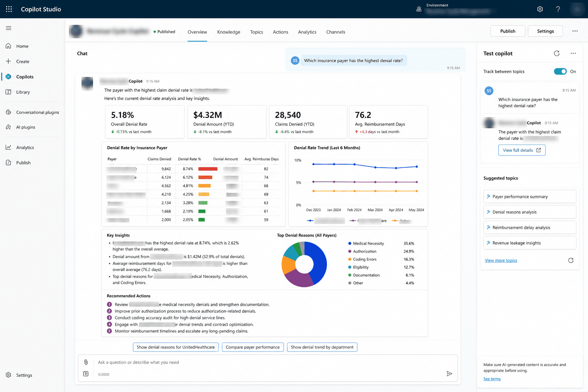
Task: Go to the Analytics tab in header
Action: pyautogui.click(x=307, y=32)
